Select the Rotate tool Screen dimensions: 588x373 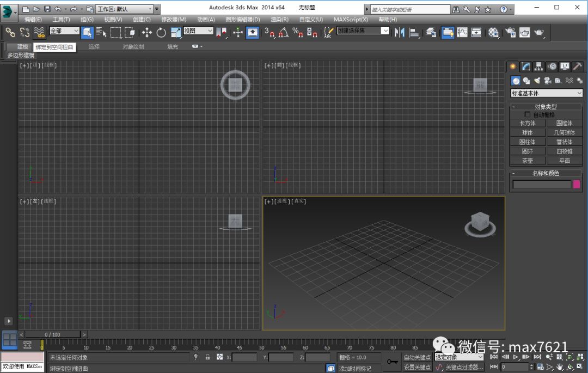coord(161,33)
